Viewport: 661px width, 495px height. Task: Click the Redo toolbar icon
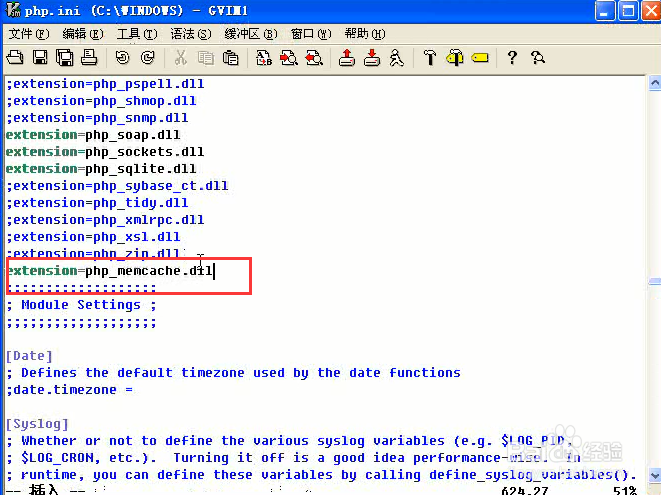(x=148, y=57)
